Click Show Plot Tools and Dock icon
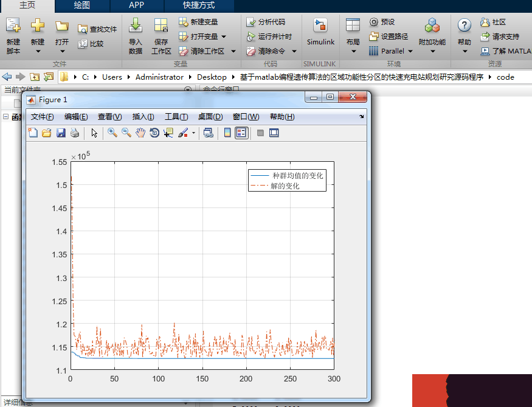The width and height of the screenshot is (532, 407). click(x=274, y=133)
